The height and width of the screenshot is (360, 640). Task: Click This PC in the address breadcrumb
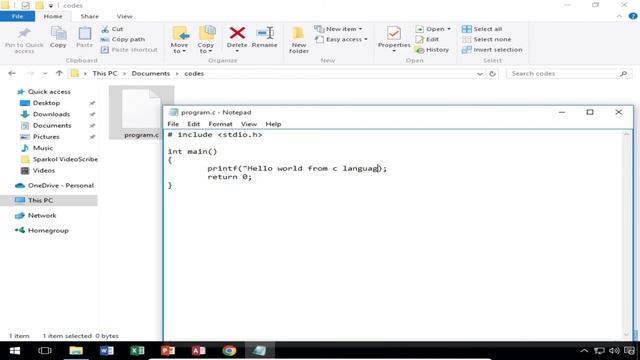[104, 73]
